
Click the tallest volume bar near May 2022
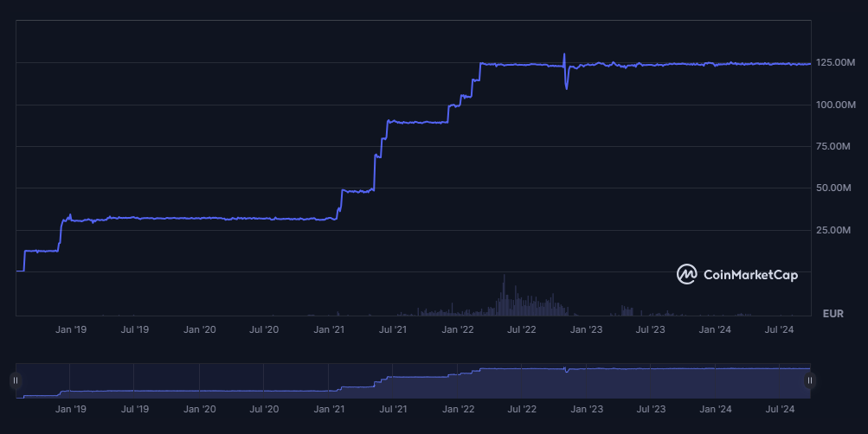[504, 294]
